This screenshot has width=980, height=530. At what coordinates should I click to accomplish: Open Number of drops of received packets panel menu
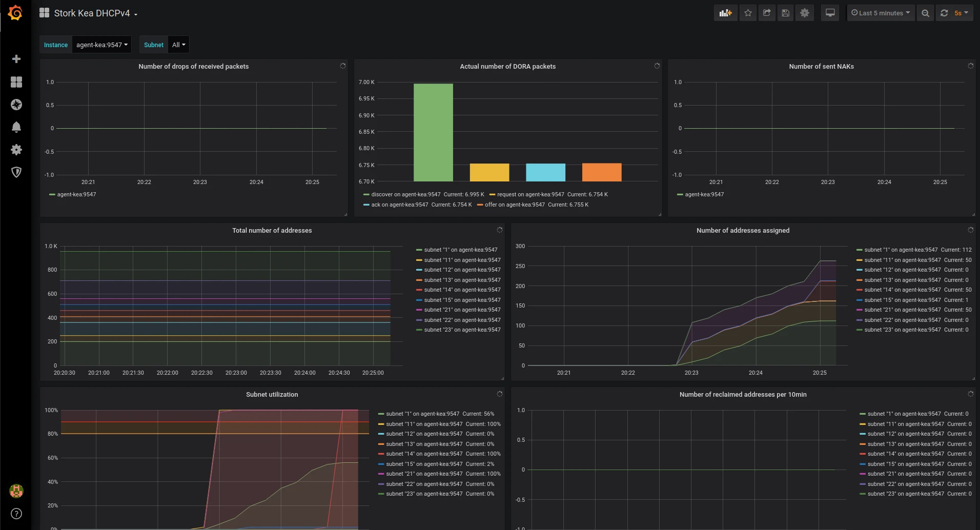tap(193, 67)
